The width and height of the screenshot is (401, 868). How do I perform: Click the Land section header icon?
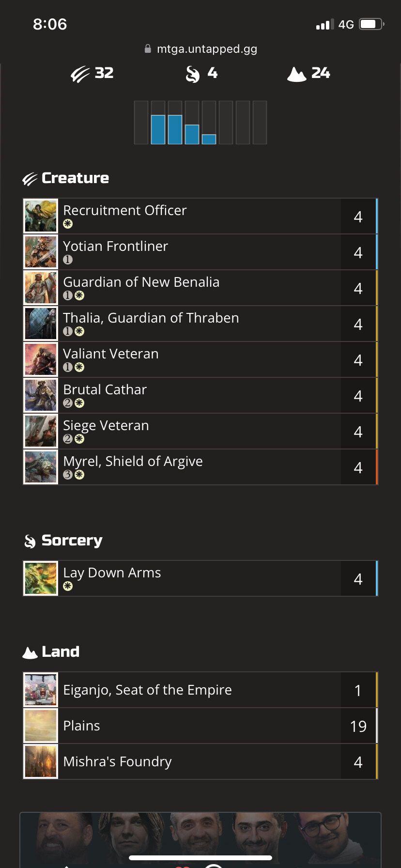click(x=30, y=652)
